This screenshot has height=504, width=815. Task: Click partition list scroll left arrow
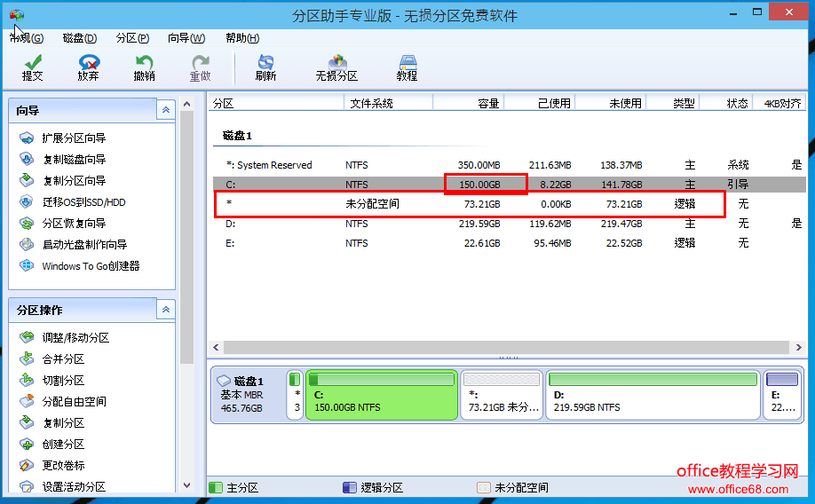[x=217, y=347]
